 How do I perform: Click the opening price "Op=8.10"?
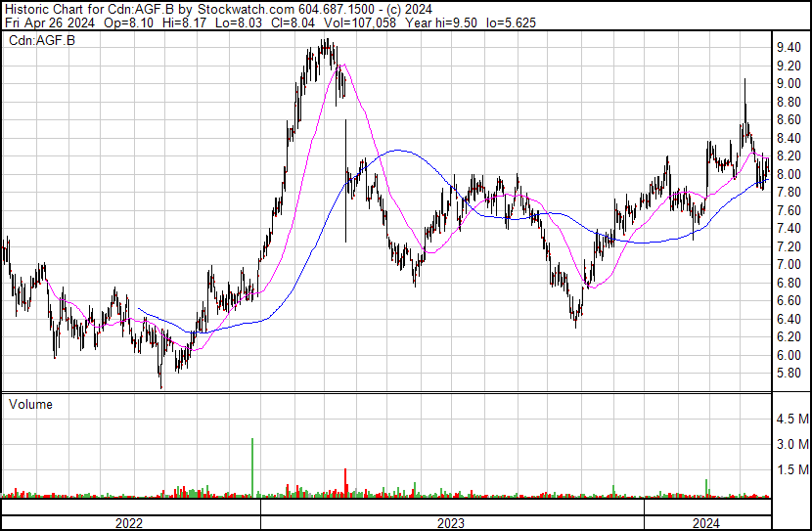pos(128,22)
